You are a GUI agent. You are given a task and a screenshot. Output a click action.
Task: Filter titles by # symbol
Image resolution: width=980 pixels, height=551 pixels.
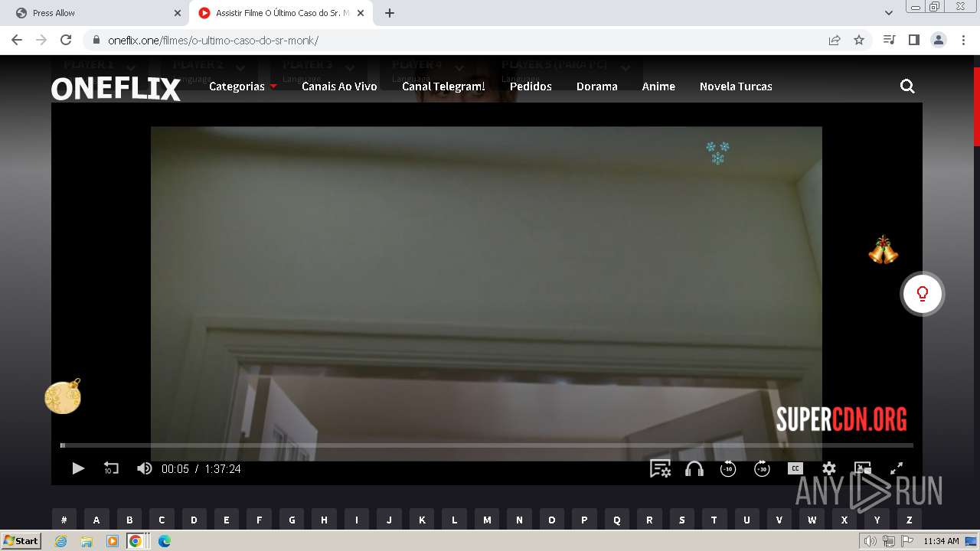coord(64,520)
